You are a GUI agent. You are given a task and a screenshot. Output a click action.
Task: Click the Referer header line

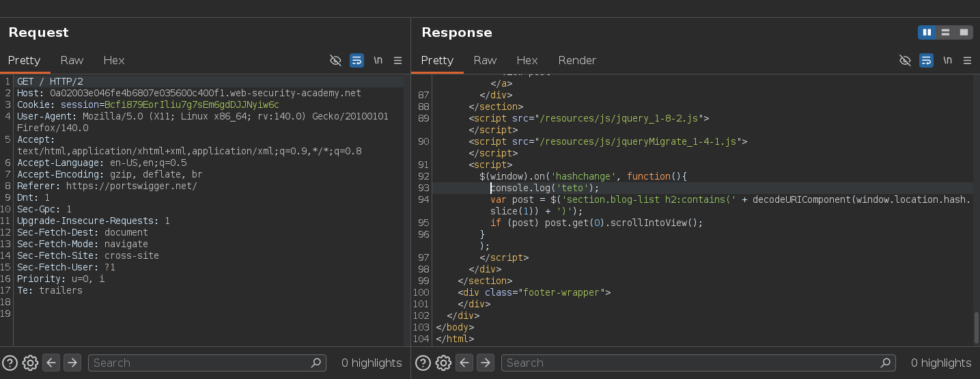107,186
